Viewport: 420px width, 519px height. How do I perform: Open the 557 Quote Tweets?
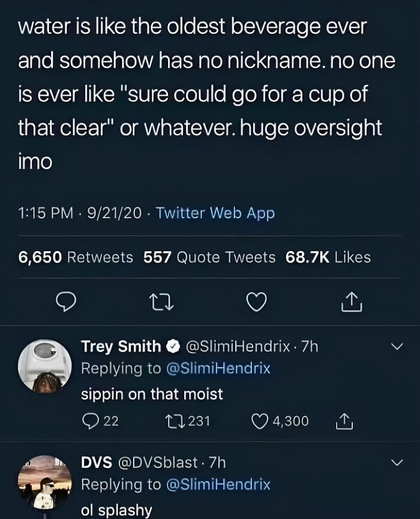[x=207, y=257]
